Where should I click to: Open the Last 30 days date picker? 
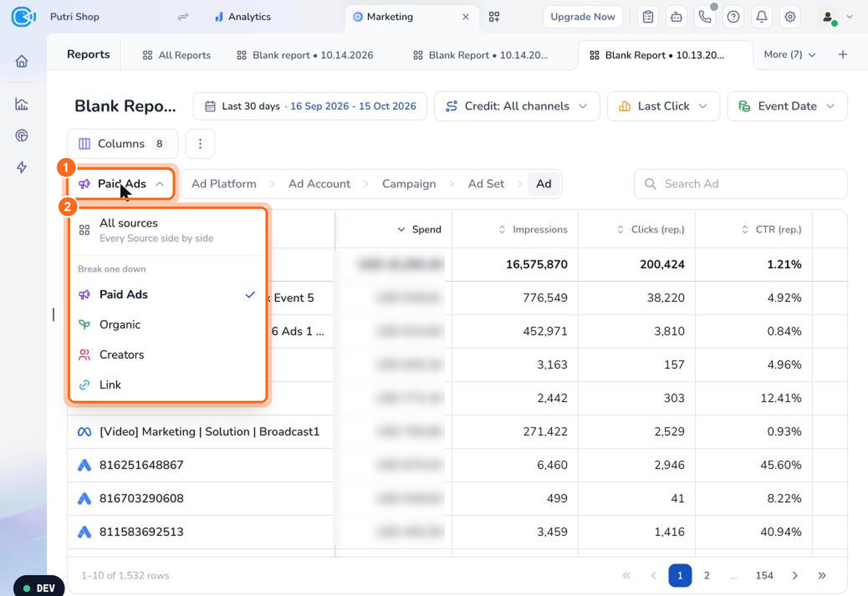(x=310, y=106)
